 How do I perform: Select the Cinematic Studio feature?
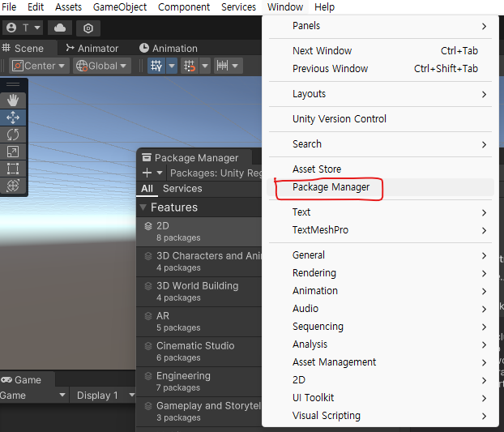[x=199, y=352]
